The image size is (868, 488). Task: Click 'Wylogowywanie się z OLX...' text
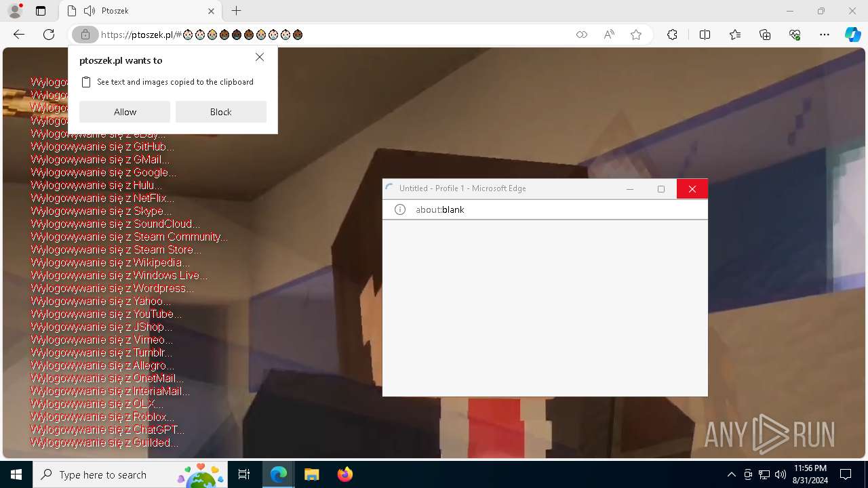[x=97, y=405]
